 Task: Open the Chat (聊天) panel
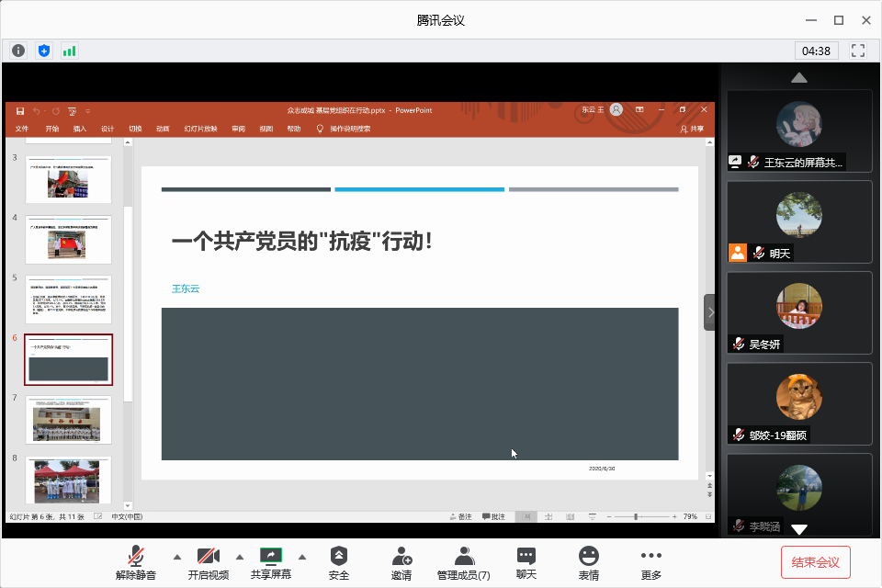point(526,562)
